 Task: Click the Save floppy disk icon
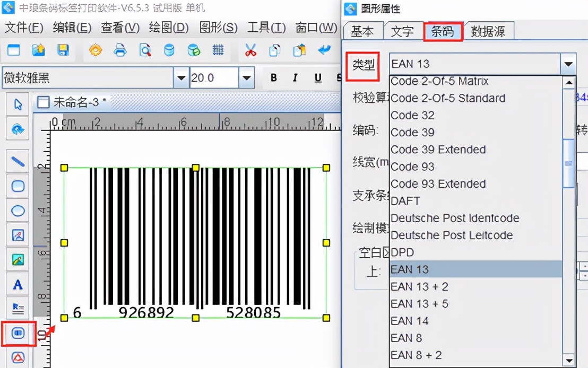coord(63,50)
